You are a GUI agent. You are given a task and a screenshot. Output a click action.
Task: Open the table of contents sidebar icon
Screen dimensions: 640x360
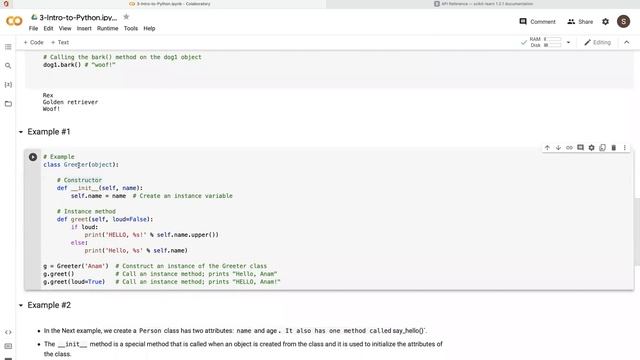8,47
